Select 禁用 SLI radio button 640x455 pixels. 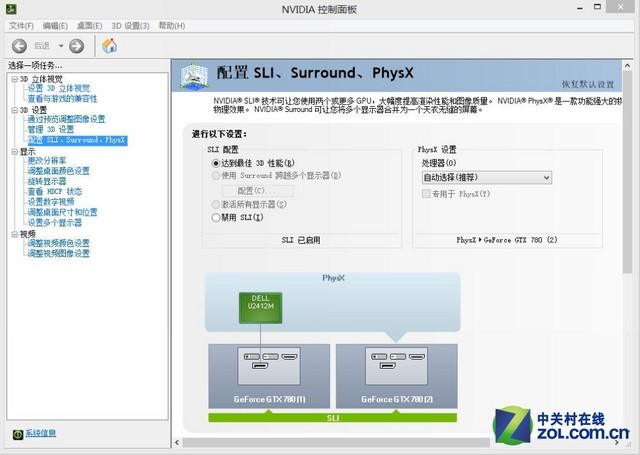coord(216,218)
